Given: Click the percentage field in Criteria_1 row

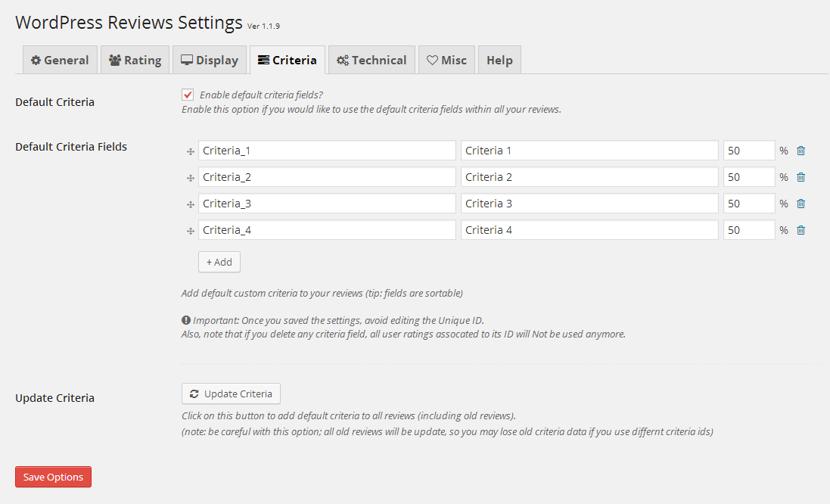Looking at the screenshot, I should pos(749,151).
